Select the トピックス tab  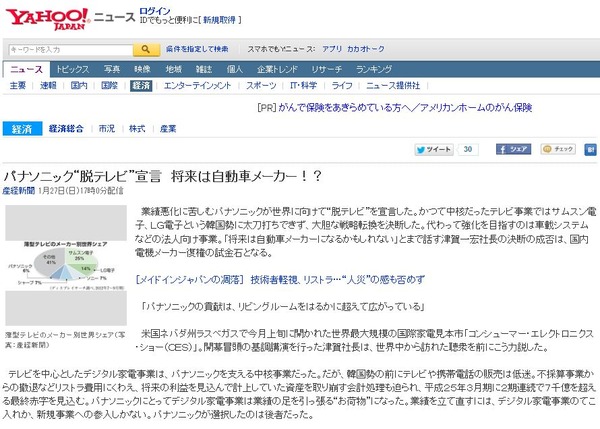click(72, 69)
